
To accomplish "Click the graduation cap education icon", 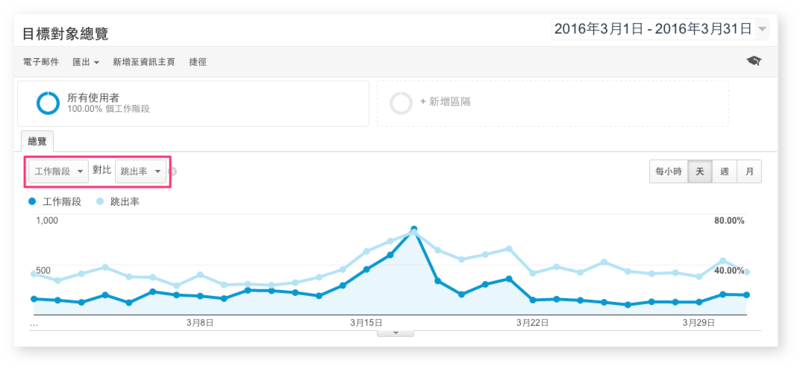I will tap(754, 61).
